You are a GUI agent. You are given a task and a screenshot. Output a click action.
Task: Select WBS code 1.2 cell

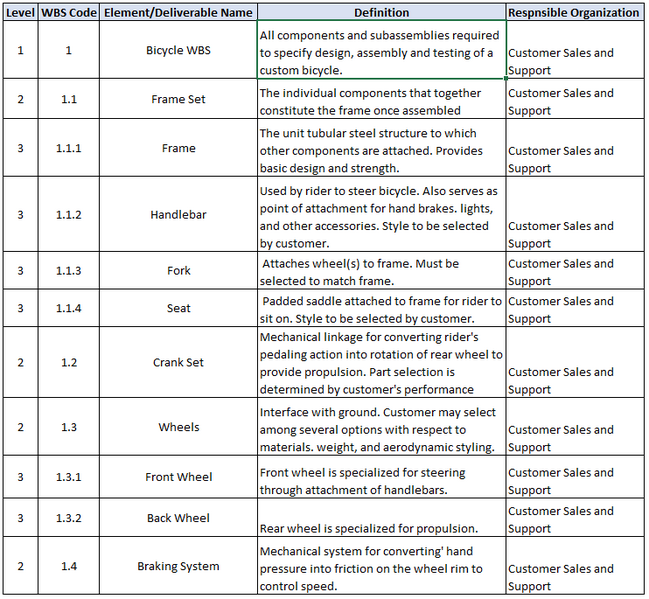point(69,362)
